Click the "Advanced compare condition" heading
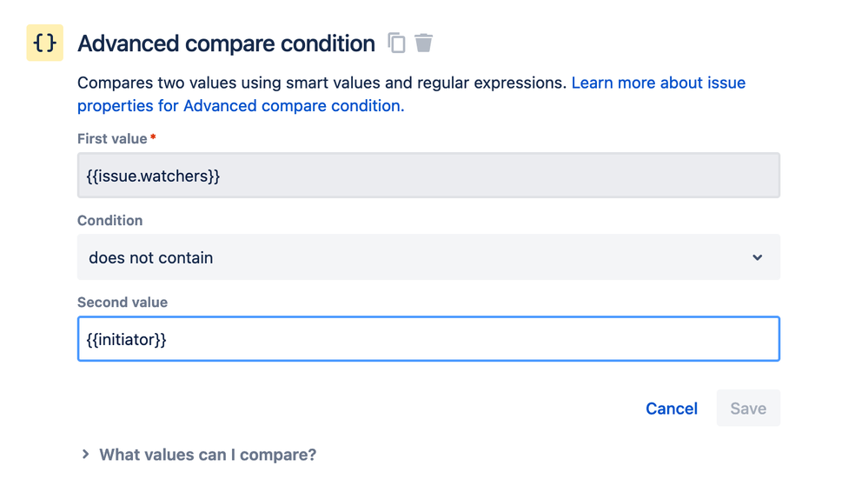The image size is (868, 499). coord(226,43)
